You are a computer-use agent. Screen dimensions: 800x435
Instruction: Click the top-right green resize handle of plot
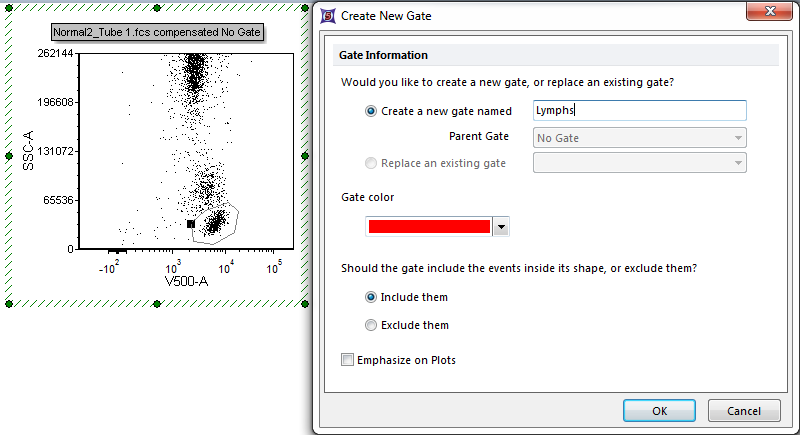(x=305, y=7)
